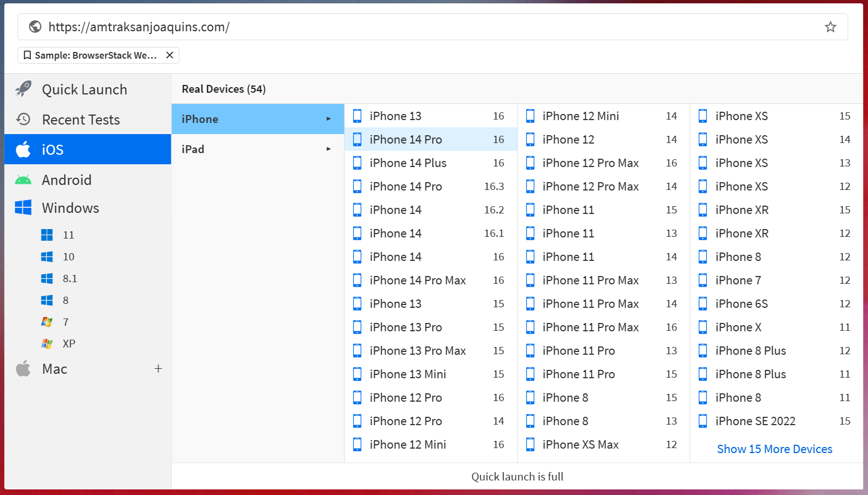868x495 pixels.
Task: Open the Recent Tests section
Action: point(88,120)
